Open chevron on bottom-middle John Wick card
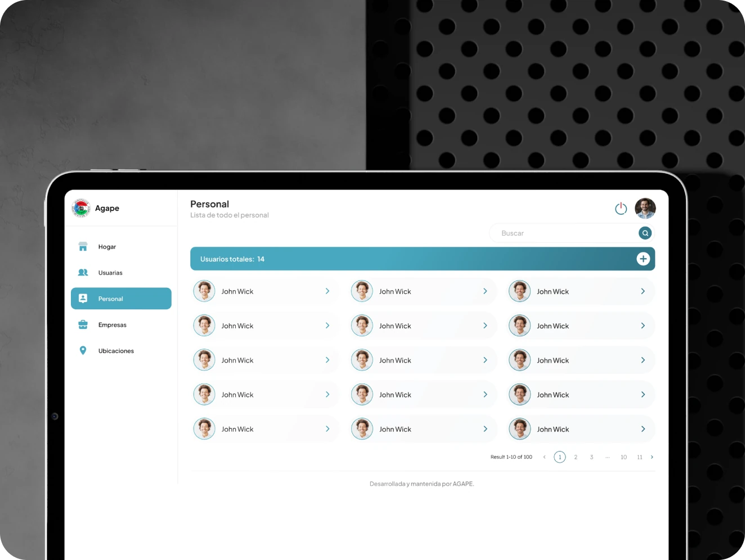The height and width of the screenshot is (560, 745). coord(485,429)
